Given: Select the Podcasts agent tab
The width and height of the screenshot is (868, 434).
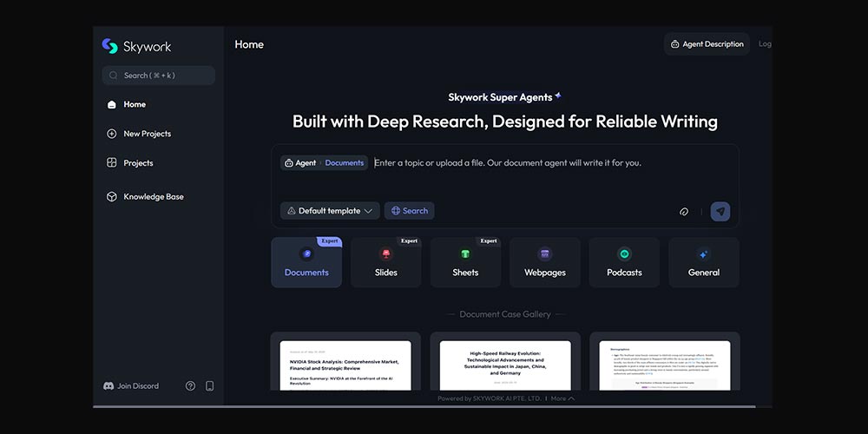Looking at the screenshot, I should pos(624,262).
